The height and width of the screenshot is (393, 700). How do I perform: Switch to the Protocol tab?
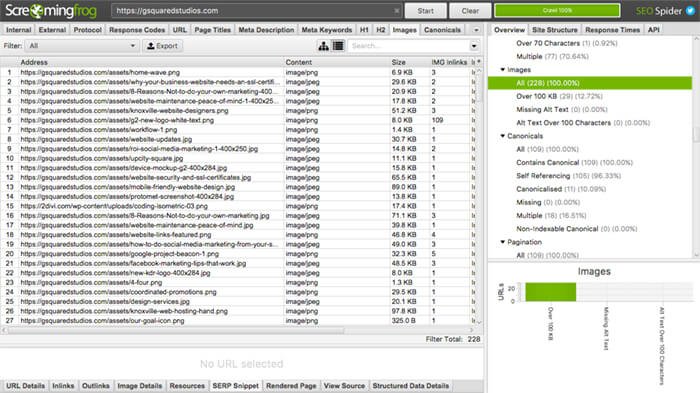pos(88,30)
